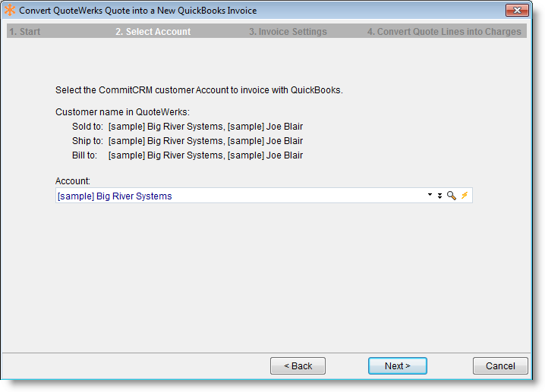Select the '2. Select Account' wizard step
545x392 pixels.
[153, 32]
